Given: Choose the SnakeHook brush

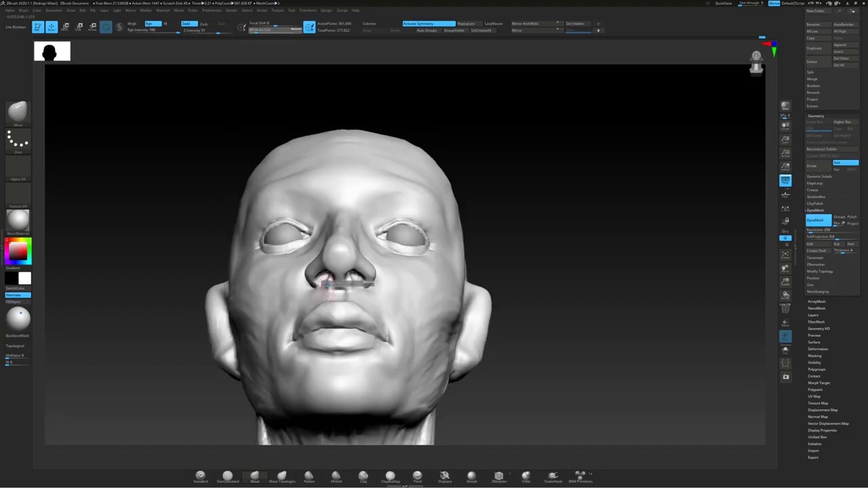Looking at the screenshot, I should [553, 476].
